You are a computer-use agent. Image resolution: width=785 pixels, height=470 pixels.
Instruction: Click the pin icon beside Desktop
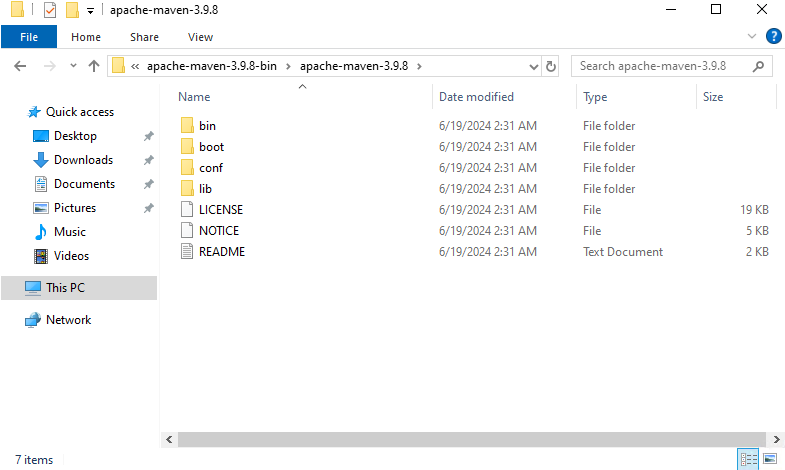coord(149,136)
